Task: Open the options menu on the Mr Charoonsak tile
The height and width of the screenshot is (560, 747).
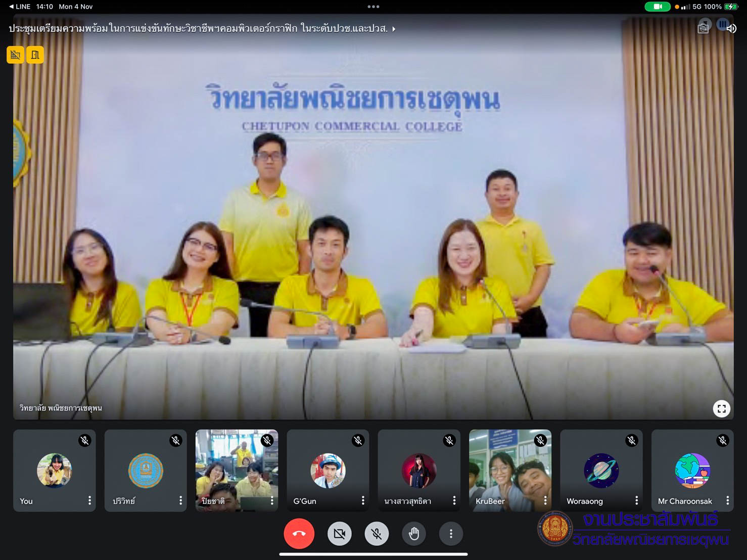Action: [x=727, y=500]
